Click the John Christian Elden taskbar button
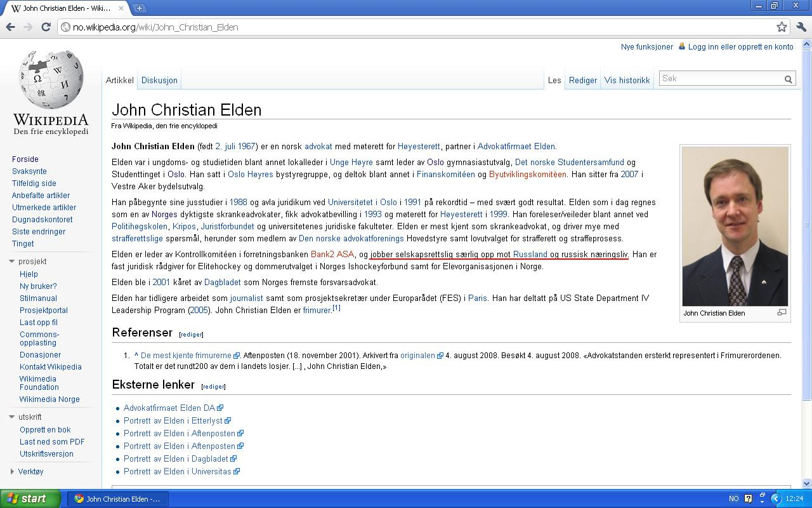Screen dimensions: 812x508 click(118, 499)
